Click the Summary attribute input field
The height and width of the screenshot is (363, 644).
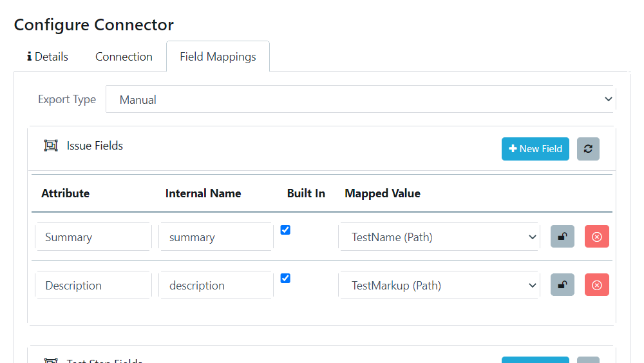click(93, 237)
